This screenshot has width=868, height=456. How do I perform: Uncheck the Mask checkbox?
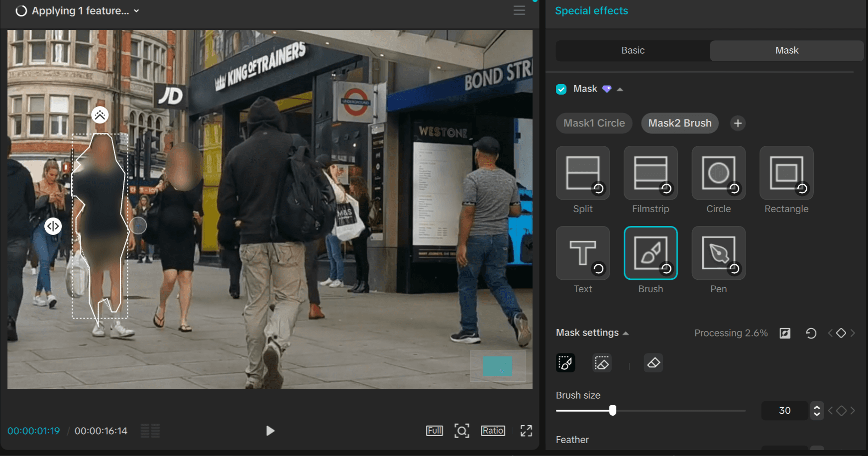[x=561, y=89]
